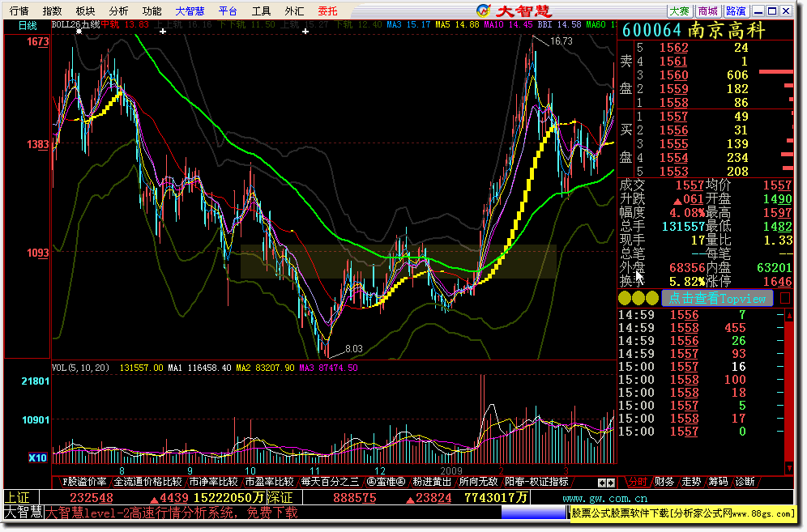The width and height of the screenshot is (807, 532).
Task: Toggle the red square checkbox beside Topview
Action: [x=785, y=298]
